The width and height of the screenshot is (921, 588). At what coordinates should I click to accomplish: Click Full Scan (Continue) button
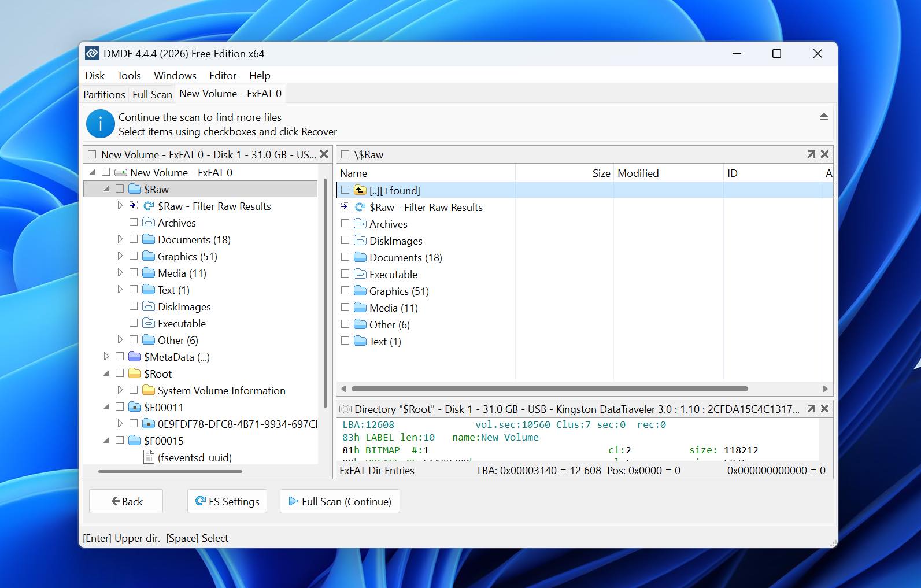coord(340,501)
